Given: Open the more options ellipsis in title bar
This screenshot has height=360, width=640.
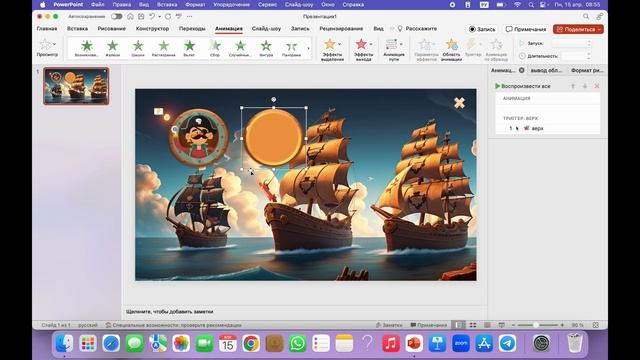Looking at the screenshot, I should [189, 16].
